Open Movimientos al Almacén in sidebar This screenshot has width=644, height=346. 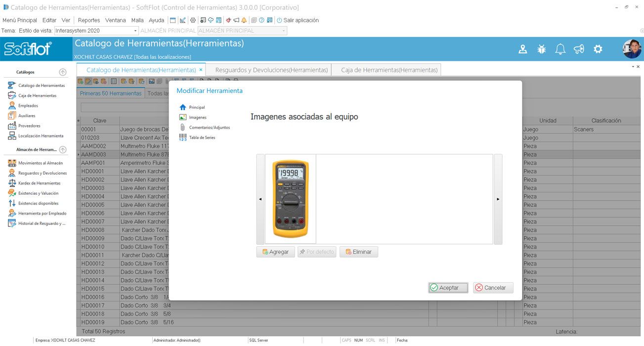(40, 163)
